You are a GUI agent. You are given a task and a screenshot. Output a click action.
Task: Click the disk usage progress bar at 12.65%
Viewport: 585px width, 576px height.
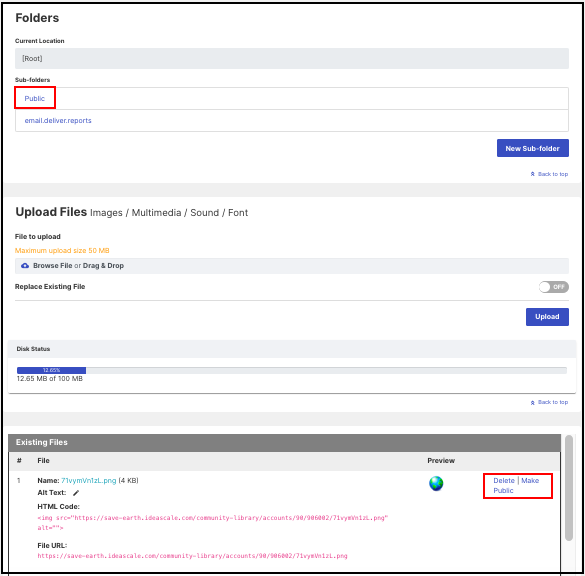[292, 370]
